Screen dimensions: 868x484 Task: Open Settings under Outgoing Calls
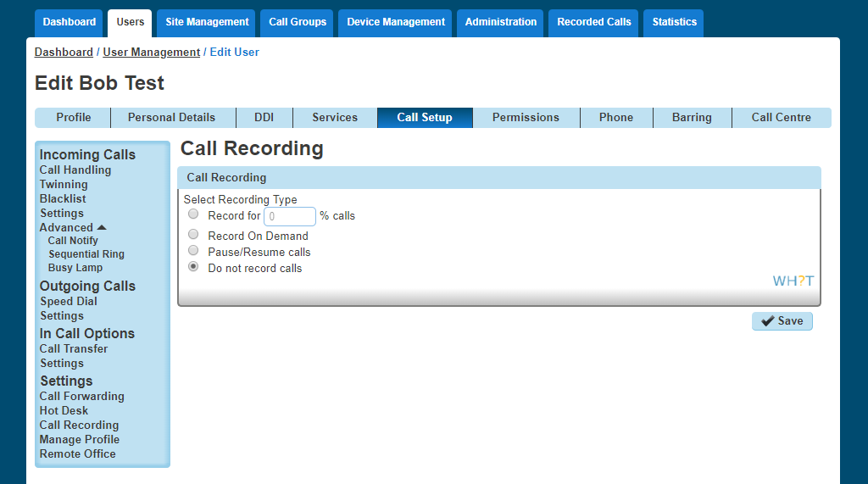(61, 315)
